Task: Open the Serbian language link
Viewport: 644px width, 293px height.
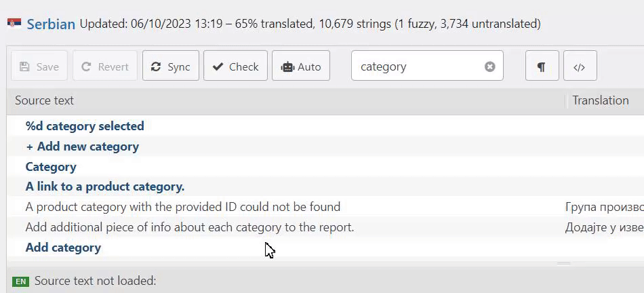Action: (x=51, y=24)
